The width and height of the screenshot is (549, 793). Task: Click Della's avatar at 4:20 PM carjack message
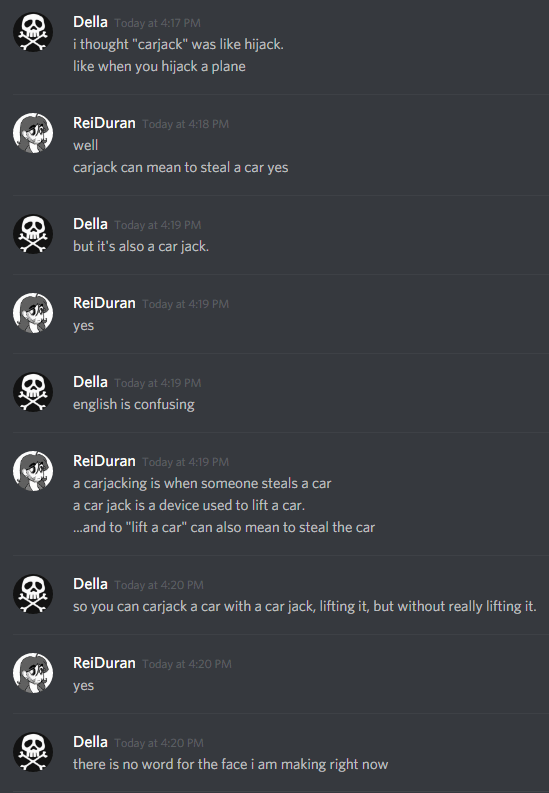tap(33, 594)
